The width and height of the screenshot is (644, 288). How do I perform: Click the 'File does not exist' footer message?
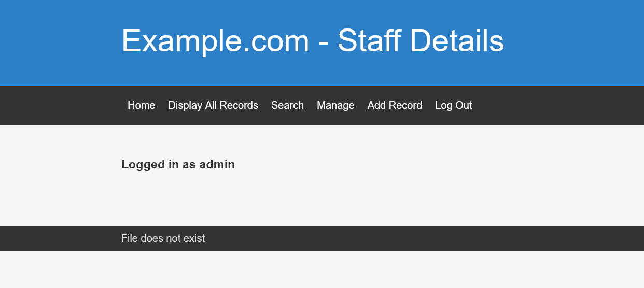pos(163,238)
